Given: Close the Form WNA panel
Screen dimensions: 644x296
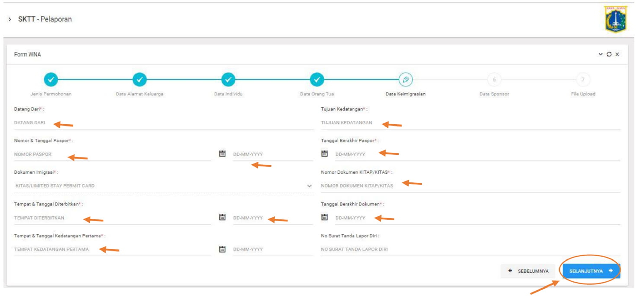Looking at the screenshot, I should point(617,54).
